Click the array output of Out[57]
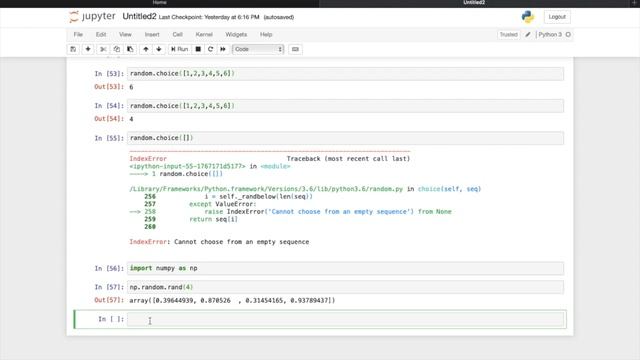Image resolution: width=640 pixels, height=360 pixels. [232, 300]
